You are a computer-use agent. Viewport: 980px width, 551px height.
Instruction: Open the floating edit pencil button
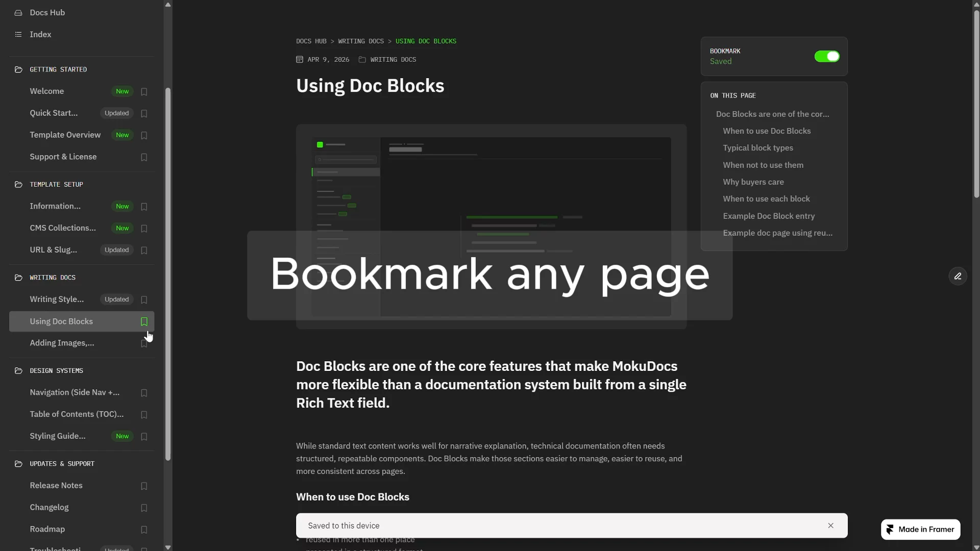click(x=958, y=276)
